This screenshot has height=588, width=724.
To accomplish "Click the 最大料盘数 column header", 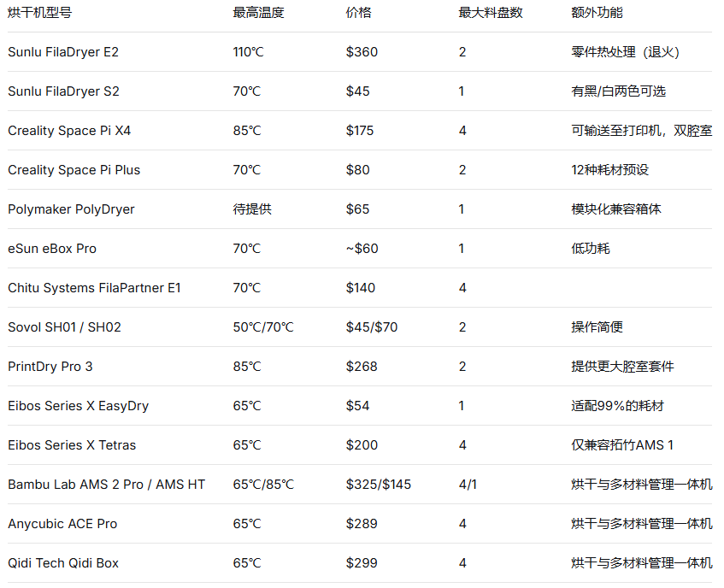I will 491,13.
